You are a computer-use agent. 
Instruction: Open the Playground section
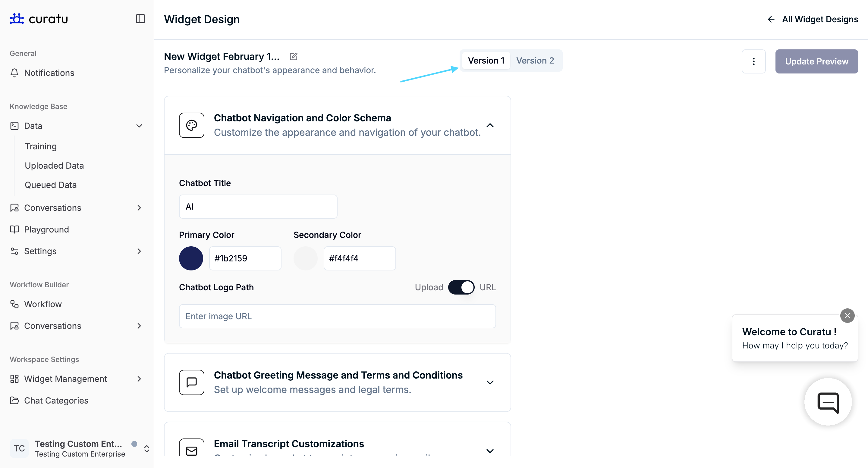[46, 229]
